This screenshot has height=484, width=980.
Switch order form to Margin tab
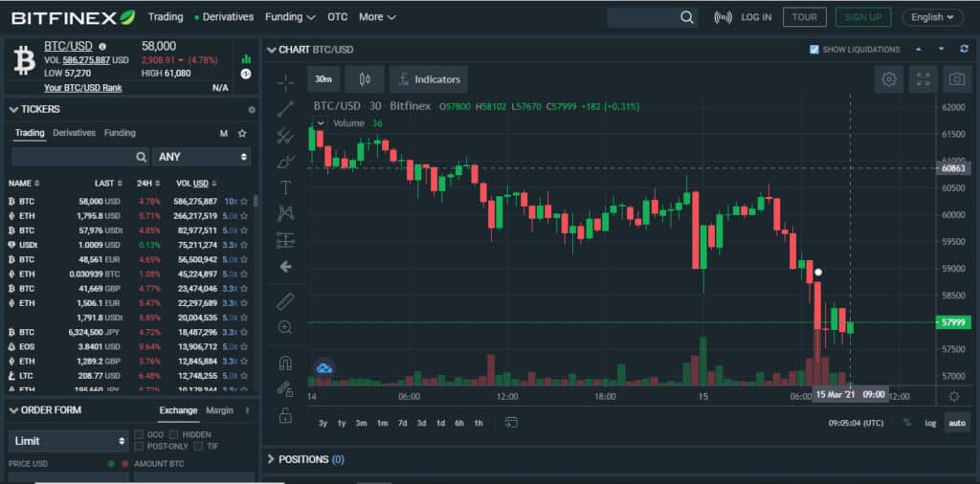(219, 410)
